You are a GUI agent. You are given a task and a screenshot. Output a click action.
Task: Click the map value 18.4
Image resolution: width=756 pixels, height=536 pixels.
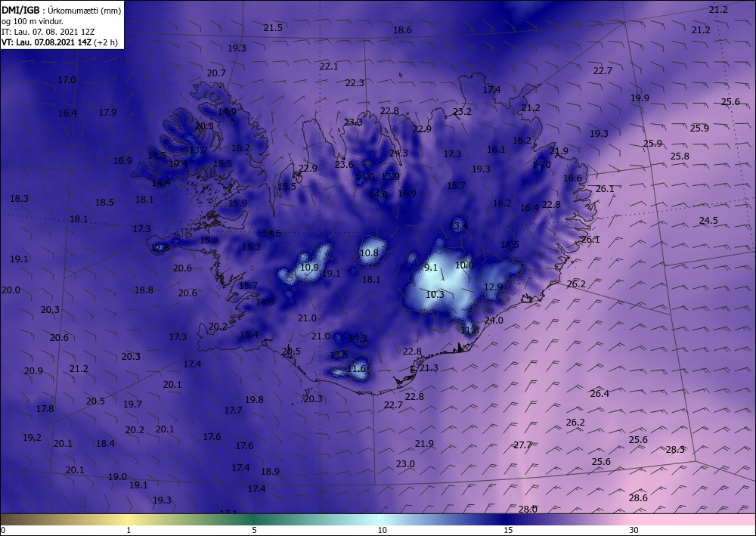tap(105, 443)
